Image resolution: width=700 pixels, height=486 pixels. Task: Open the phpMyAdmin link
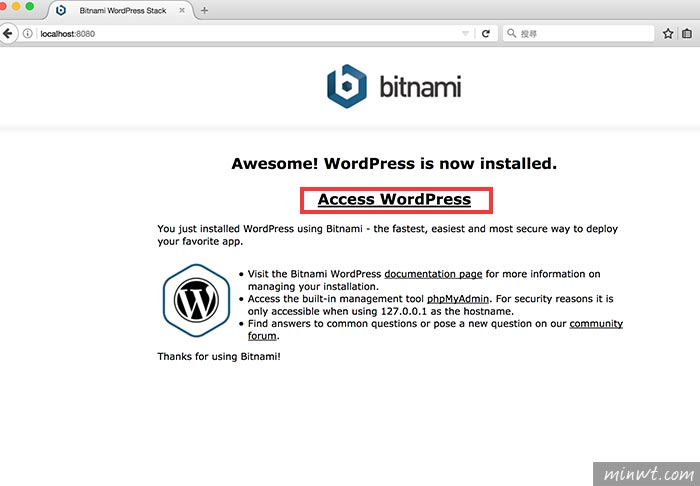[x=458, y=299]
